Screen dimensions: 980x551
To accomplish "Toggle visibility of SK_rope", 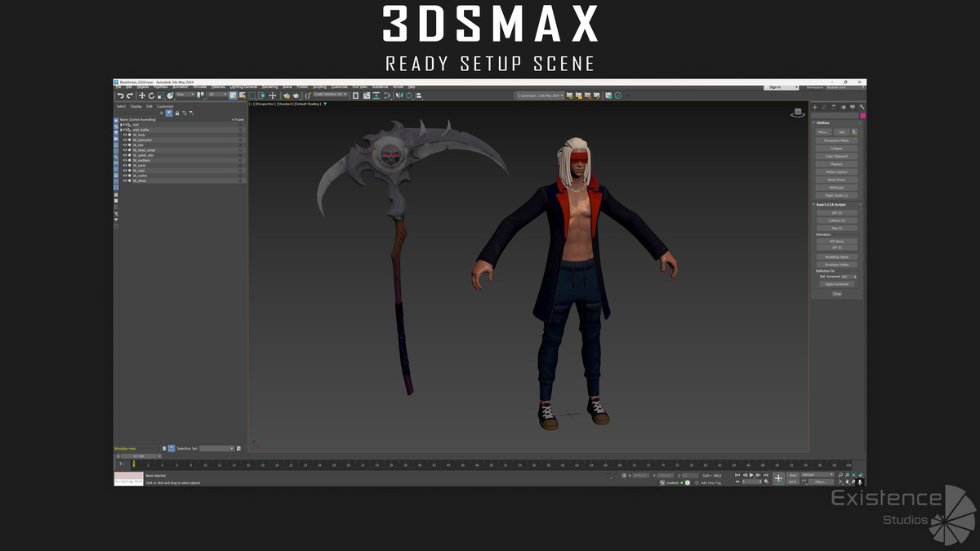I will tap(125, 171).
